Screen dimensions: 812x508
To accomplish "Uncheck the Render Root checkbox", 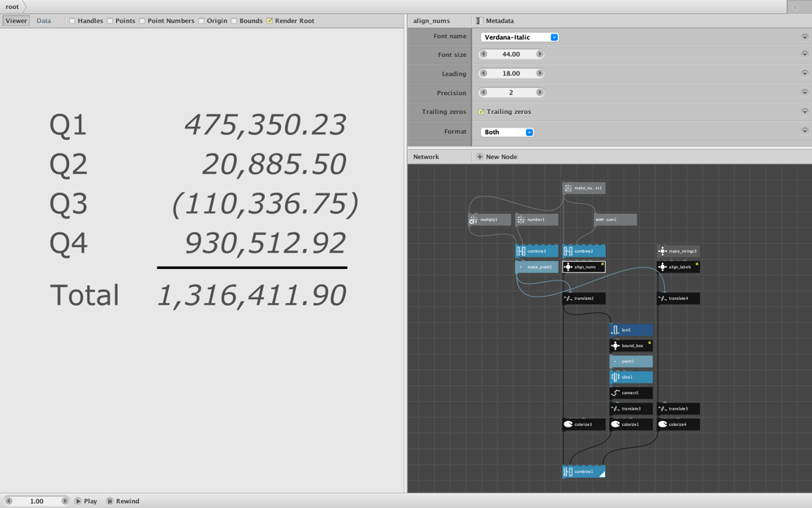I will [x=270, y=21].
